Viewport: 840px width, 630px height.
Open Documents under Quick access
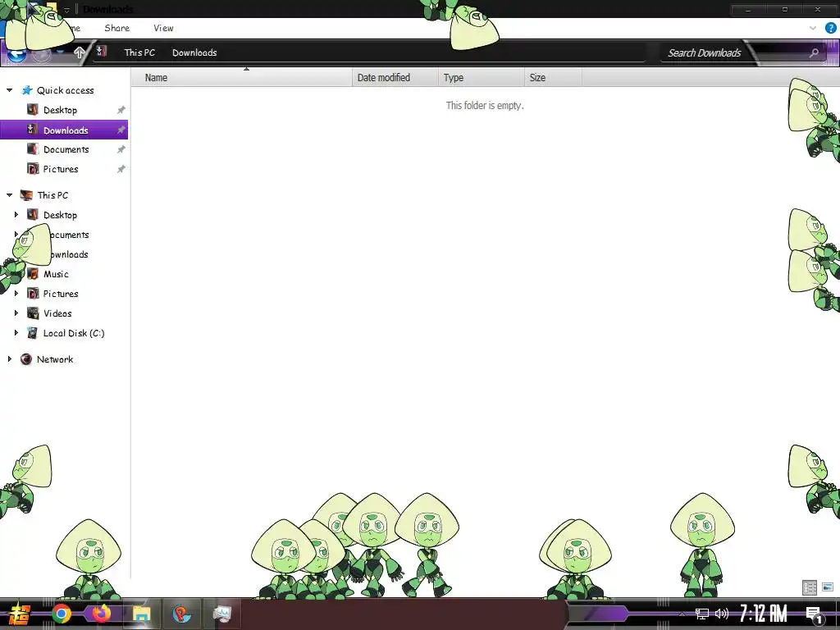point(66,149)
